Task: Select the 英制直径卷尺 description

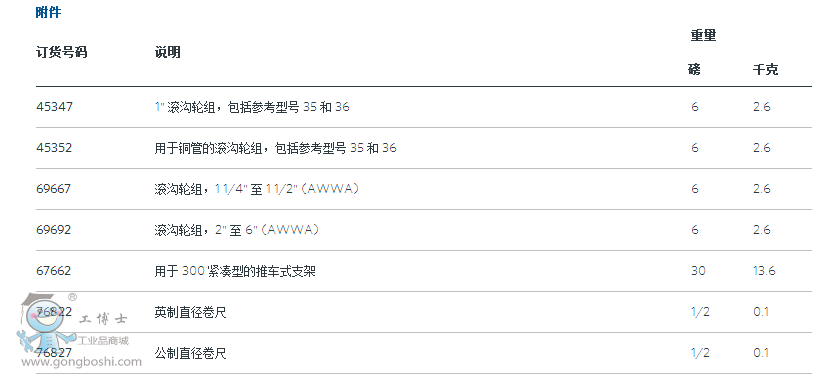Action: coord(190,312)
